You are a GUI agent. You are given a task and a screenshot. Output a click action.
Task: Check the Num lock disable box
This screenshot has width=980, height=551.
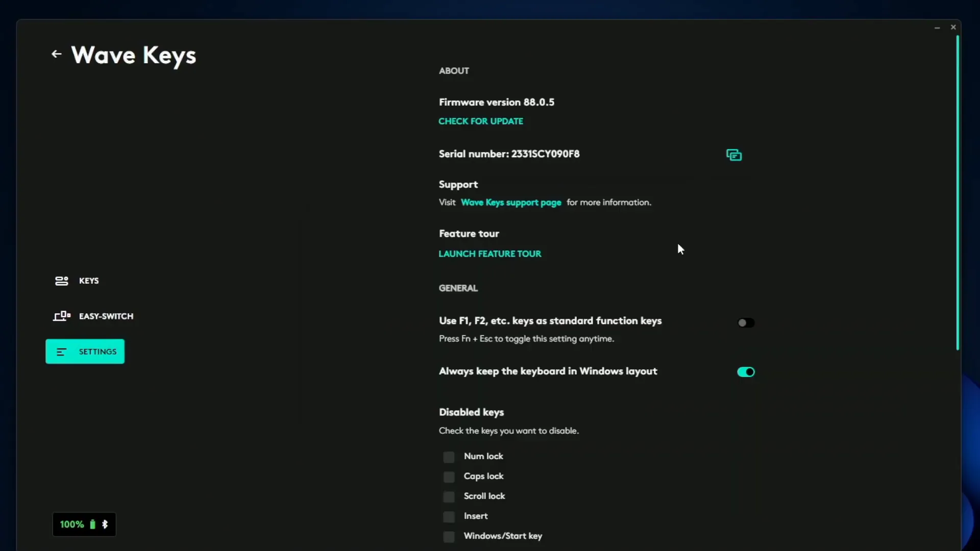pos(449,457)
